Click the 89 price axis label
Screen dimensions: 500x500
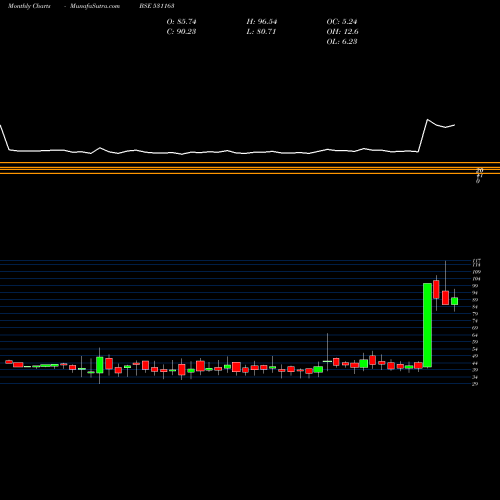tap(475, 300)
